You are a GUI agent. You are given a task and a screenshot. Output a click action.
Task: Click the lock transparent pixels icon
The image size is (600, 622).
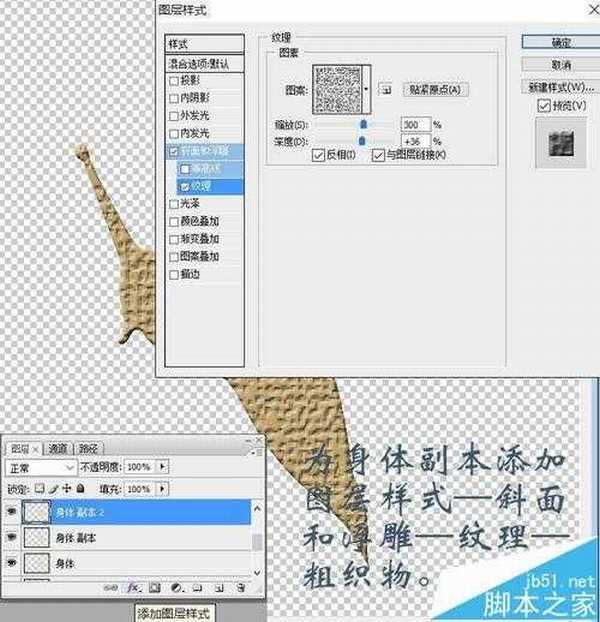coord(39,488)
